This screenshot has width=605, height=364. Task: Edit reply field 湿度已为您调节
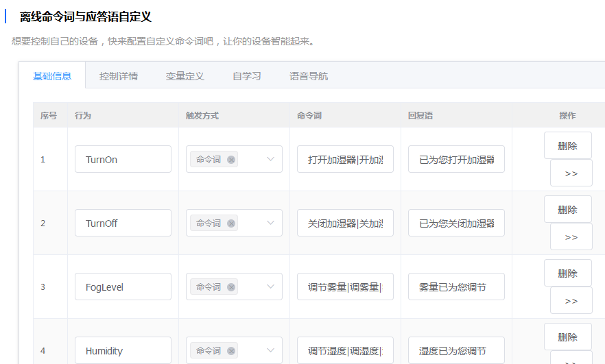click(456, 350)
